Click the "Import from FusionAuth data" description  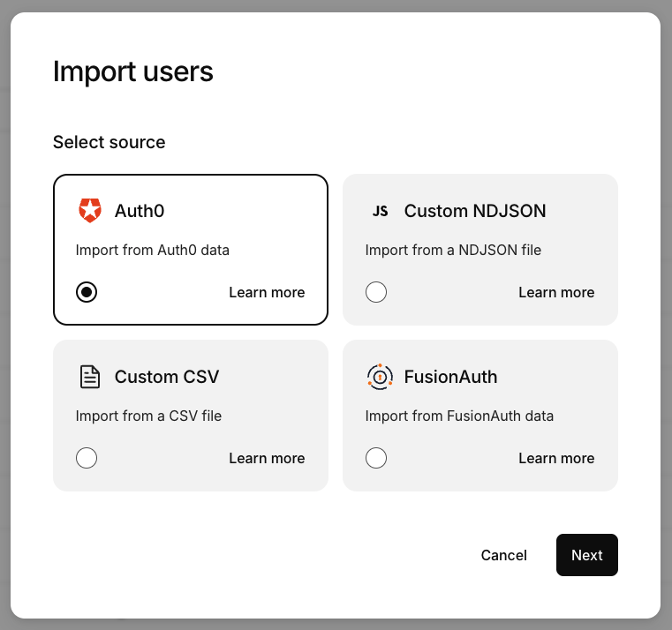459,416
